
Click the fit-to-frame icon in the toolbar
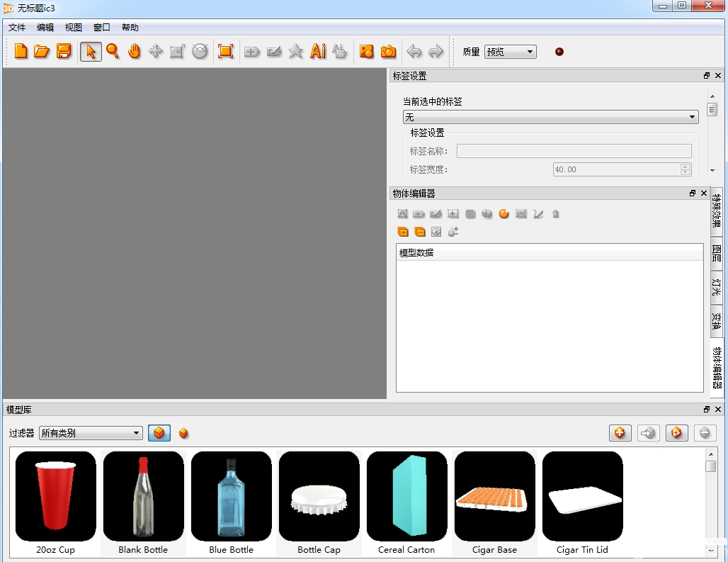pos(225,52)
